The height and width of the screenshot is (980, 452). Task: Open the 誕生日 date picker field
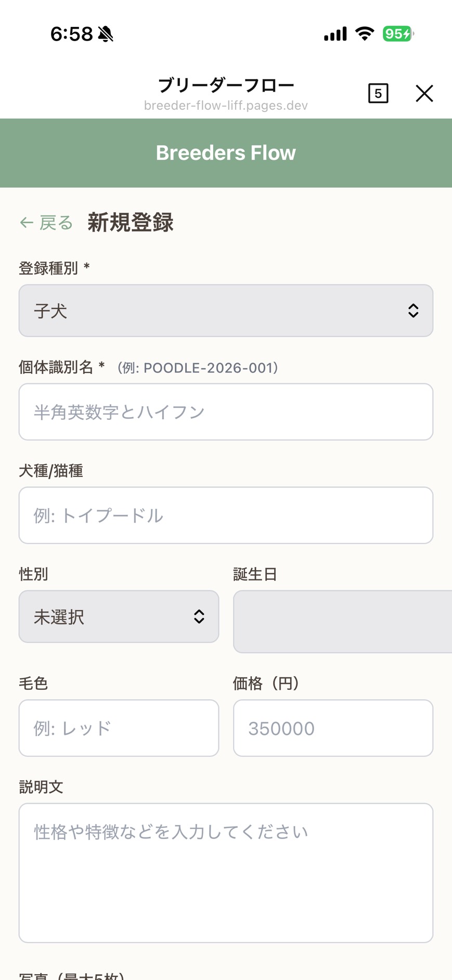point(342,622)
